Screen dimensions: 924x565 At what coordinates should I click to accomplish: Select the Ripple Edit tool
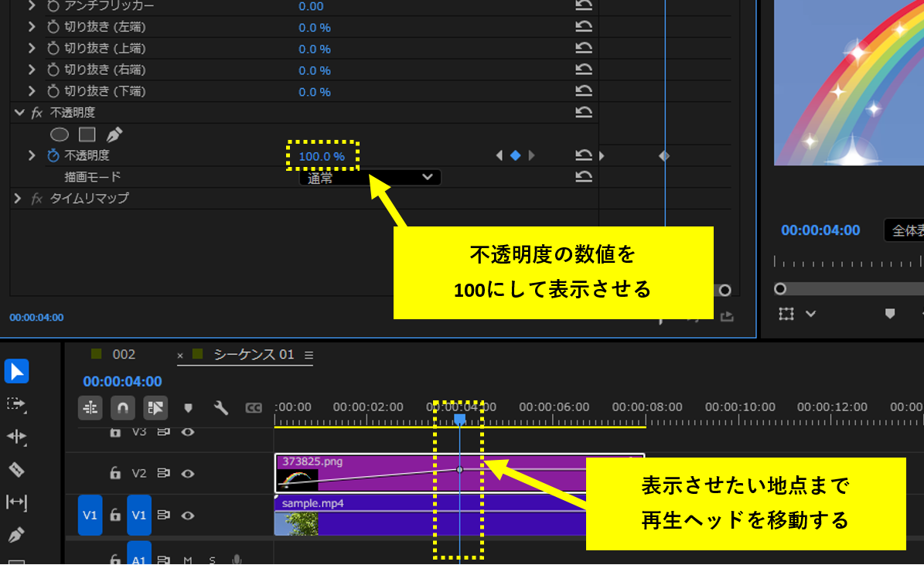(x=17, y=437)
